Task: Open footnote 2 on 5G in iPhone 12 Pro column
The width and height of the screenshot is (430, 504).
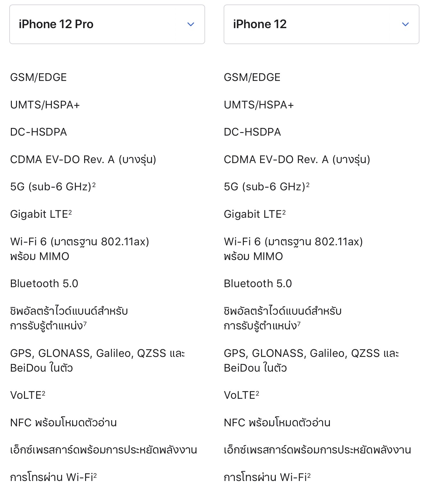Action: (x=94, y=185)
